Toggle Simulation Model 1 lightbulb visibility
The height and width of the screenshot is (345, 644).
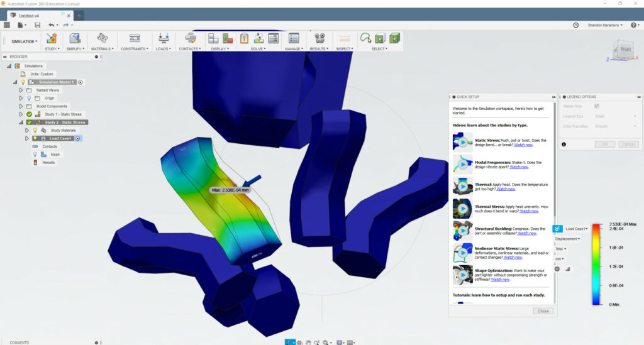point(23,82)
